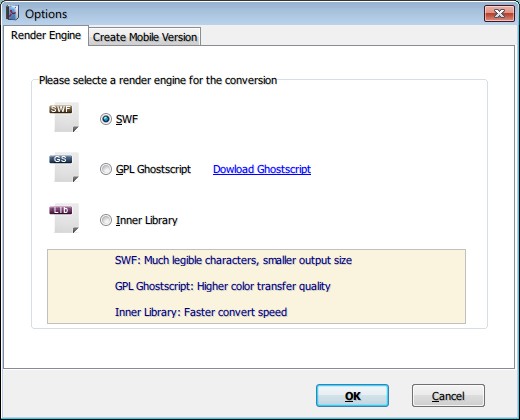Viewport: 520px width, 420px height.
Task: Click the purple Lib library icon
Action: click(64, 218)
